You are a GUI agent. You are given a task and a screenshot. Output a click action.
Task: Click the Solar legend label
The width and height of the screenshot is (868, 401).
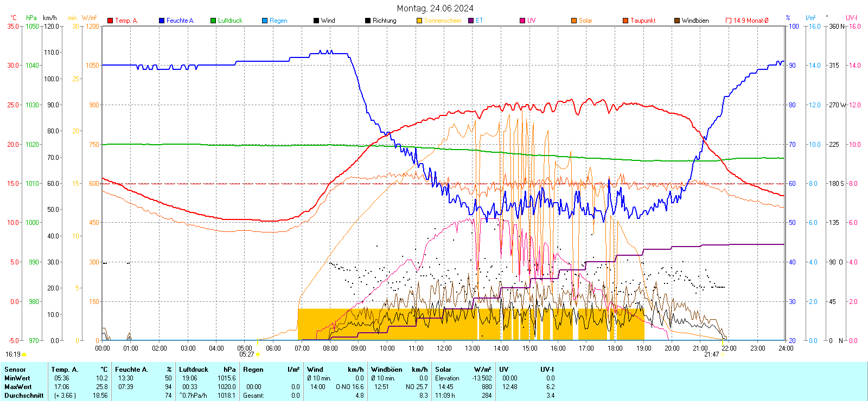tap(585, 21)
